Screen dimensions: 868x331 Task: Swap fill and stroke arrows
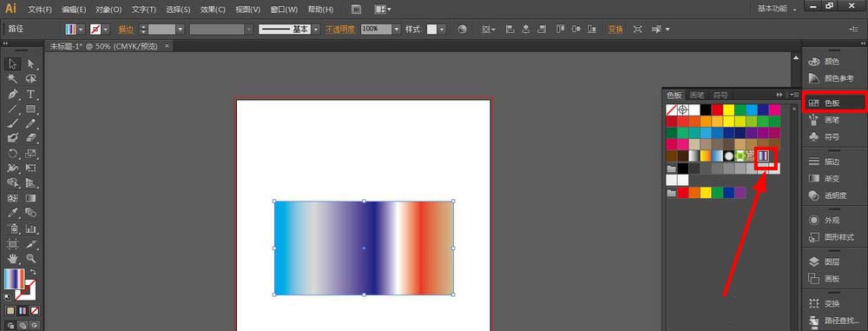tap(33, 272)
